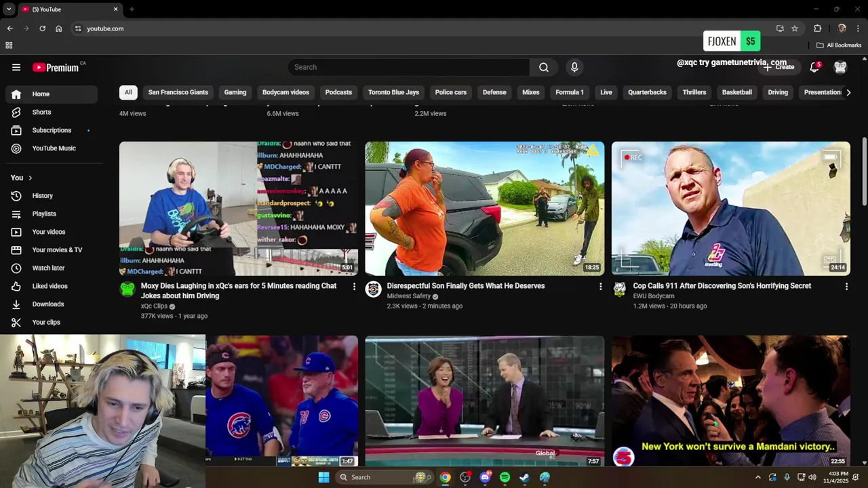This screenshot has width=868, height=488.
Task: Open the browser extensions puzzle icon
Action: tap(818, 28)
